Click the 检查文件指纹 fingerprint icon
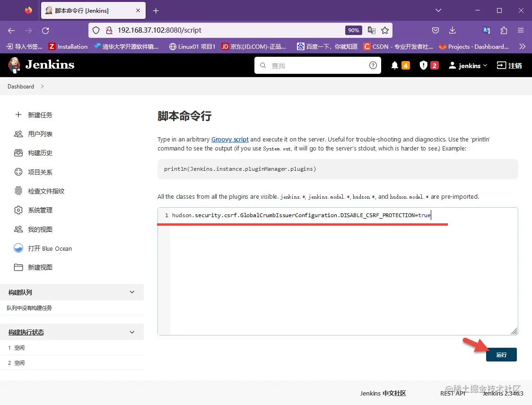532x405 pixels. [x=18, y=191]
